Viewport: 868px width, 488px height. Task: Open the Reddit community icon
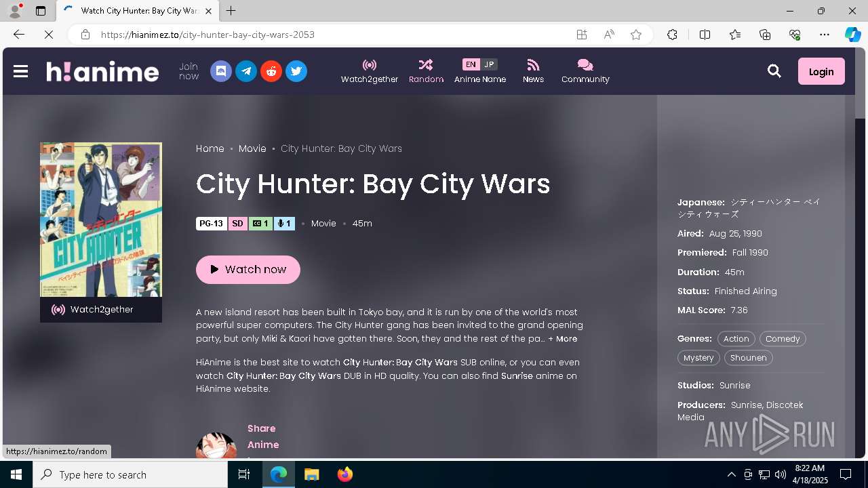tap(271, 71)
